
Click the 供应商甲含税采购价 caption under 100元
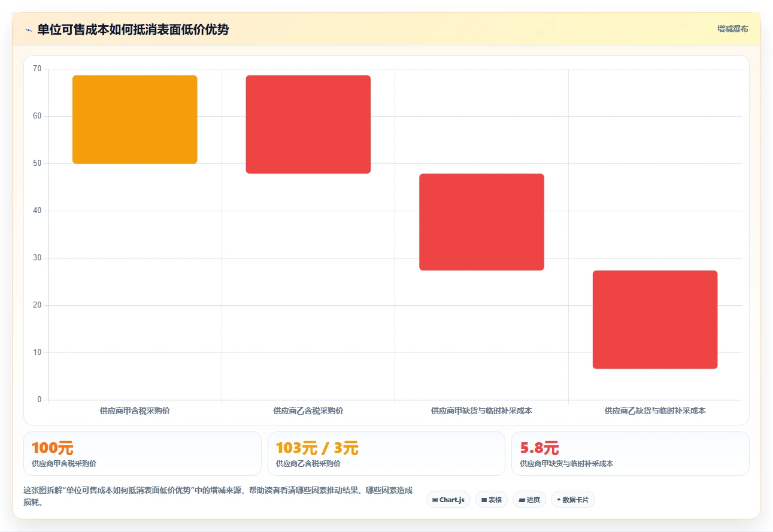click(64, 464)
